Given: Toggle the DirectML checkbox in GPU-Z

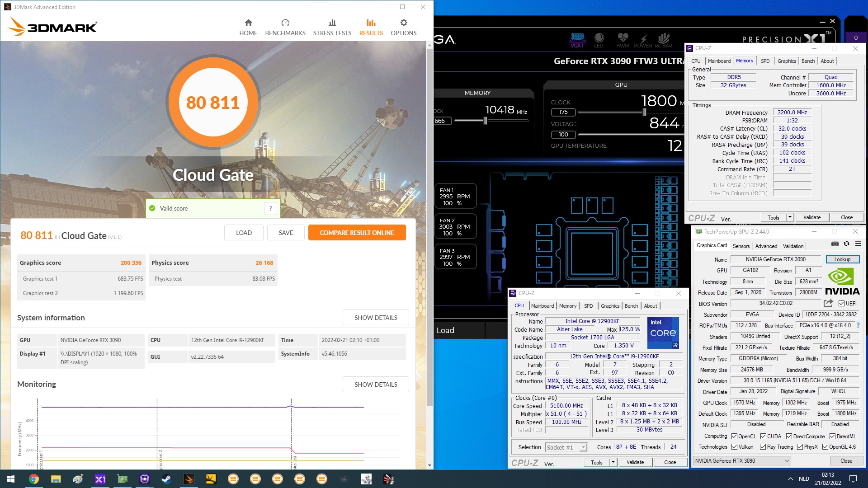Looking at the screenshot, I should pos(832,436).
